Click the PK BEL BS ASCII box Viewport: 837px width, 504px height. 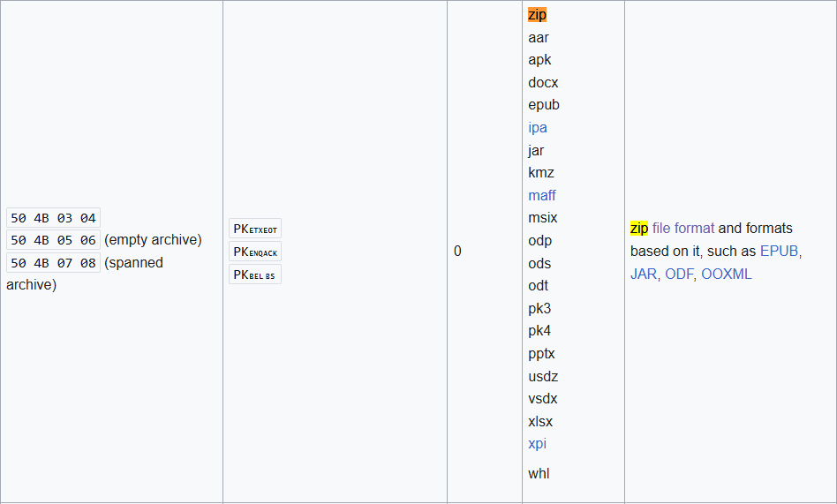point(255,275)
